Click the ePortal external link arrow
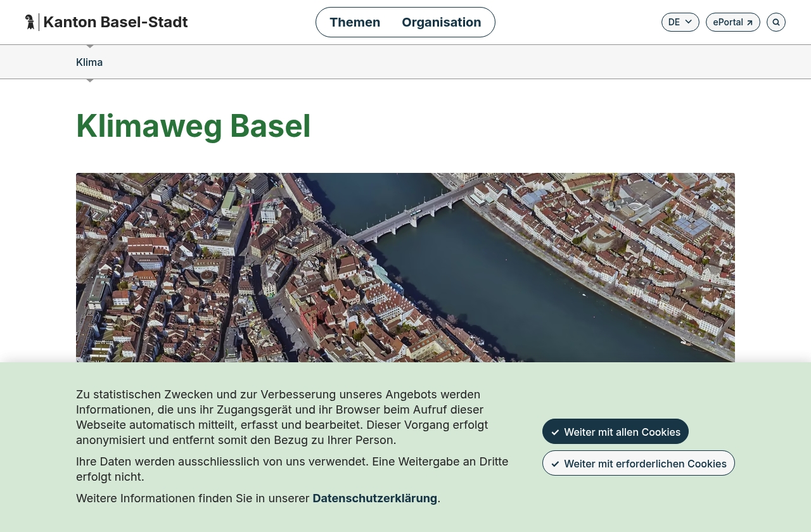The width and height of the screenshot is (811, 532). (750, 22)
